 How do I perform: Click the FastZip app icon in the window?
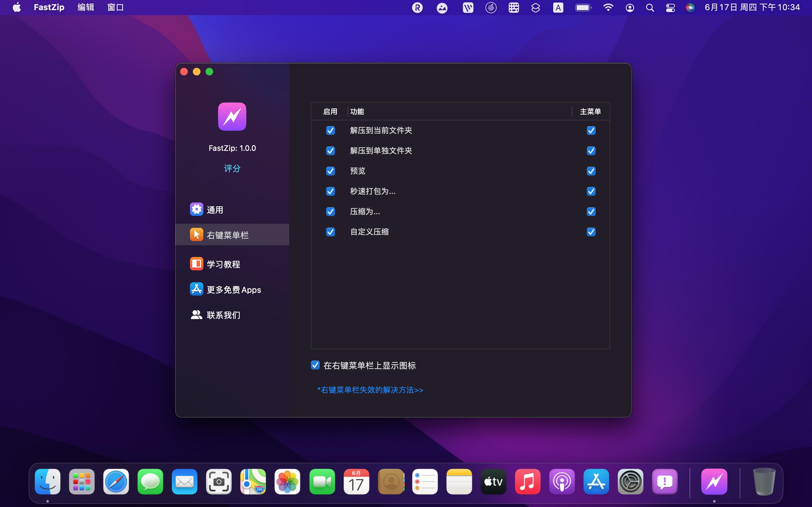[x=232, y=116]
